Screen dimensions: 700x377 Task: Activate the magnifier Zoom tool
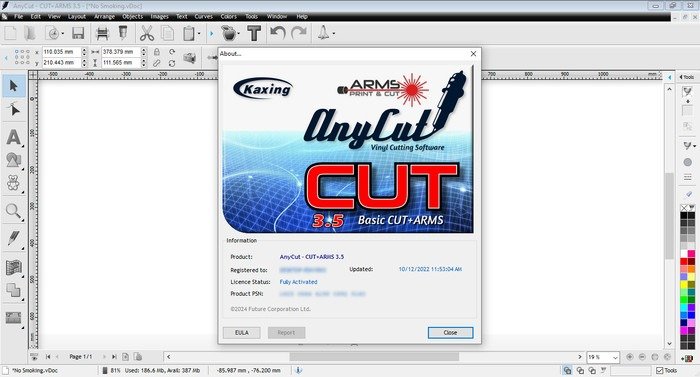pos(13,211)
